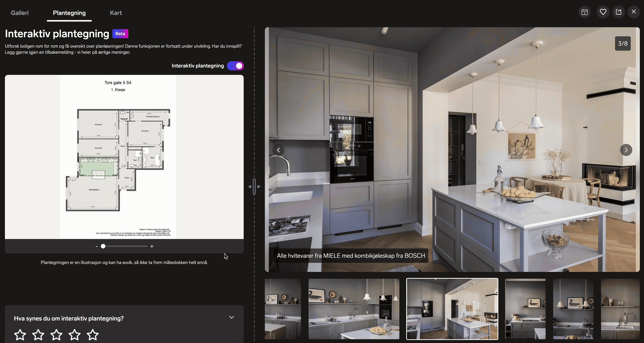Click the share icon
The width and height of the screenshot is (644, 343).
[x=618, y=12]
